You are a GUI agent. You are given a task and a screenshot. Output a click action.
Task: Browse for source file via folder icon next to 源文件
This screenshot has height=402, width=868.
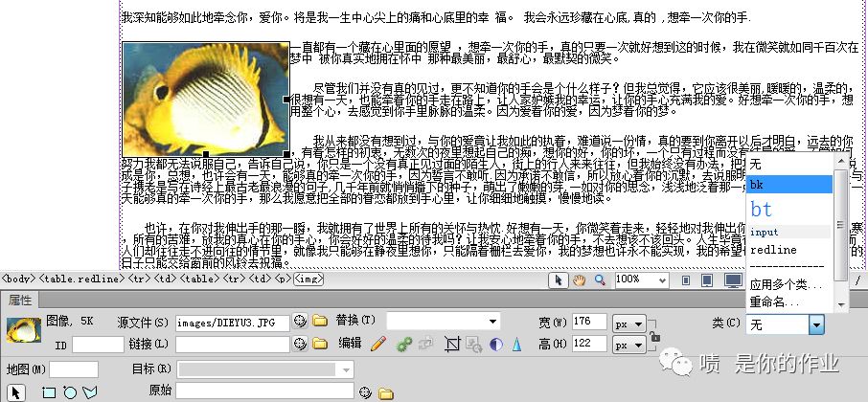point(319,321)
